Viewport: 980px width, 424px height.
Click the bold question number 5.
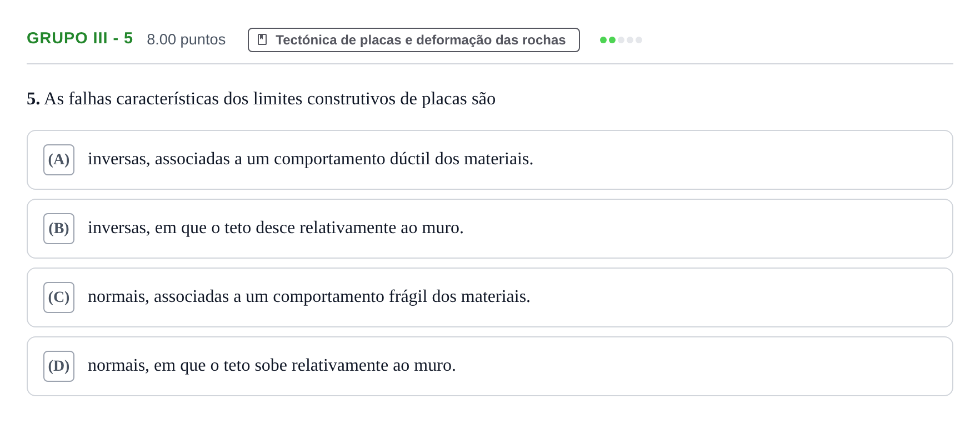pos(33,99)
